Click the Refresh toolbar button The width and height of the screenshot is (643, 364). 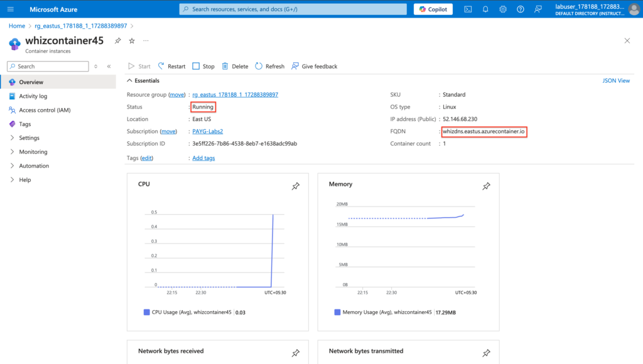(x=269, y=67)
